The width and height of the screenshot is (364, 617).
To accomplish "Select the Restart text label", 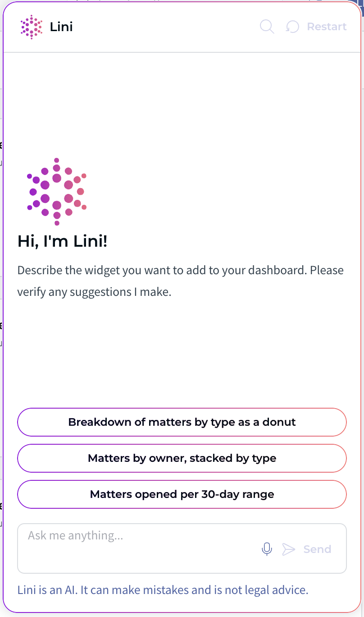I will click(327, 27).
